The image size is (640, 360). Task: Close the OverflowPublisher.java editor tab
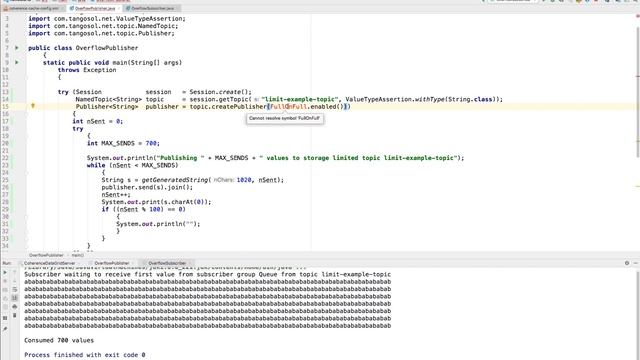click(x=119, y=8)
